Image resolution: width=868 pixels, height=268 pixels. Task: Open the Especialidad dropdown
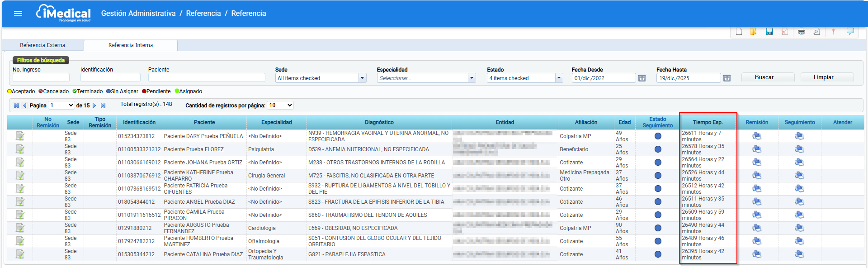click(426, 78)
